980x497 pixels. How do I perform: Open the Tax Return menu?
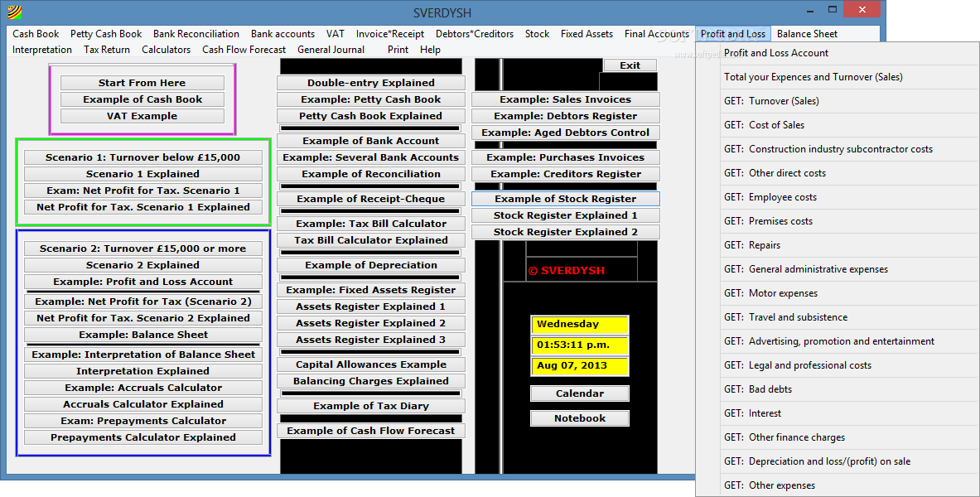[x=107, y=50]
